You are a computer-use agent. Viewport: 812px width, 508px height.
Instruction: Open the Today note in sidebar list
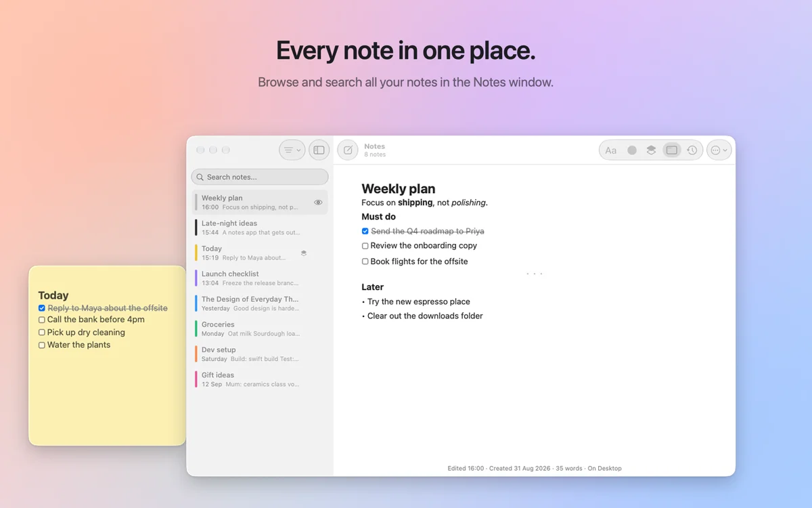[x=260, y=253]
